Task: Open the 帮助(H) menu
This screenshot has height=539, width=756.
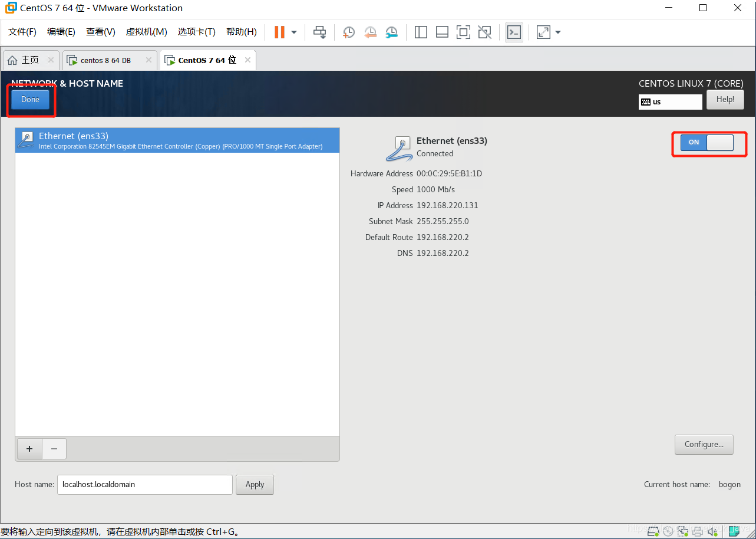Action: [x=242, y=32]
